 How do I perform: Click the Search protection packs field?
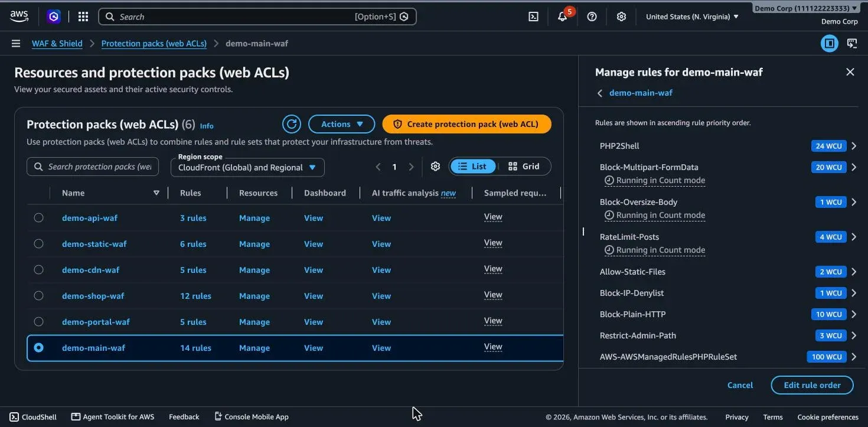pos(93,167)
